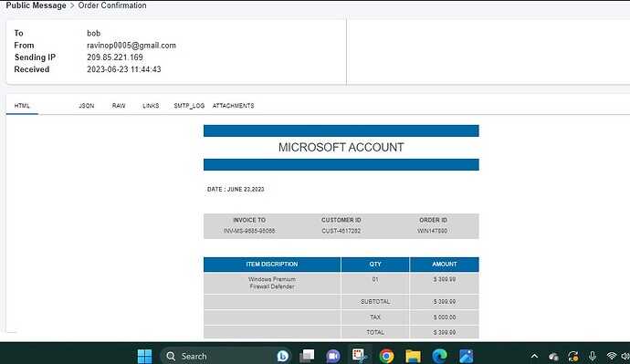Click the order ID value starting WIN
Viewport: 630px width, 364px height.
click(432, 231)
